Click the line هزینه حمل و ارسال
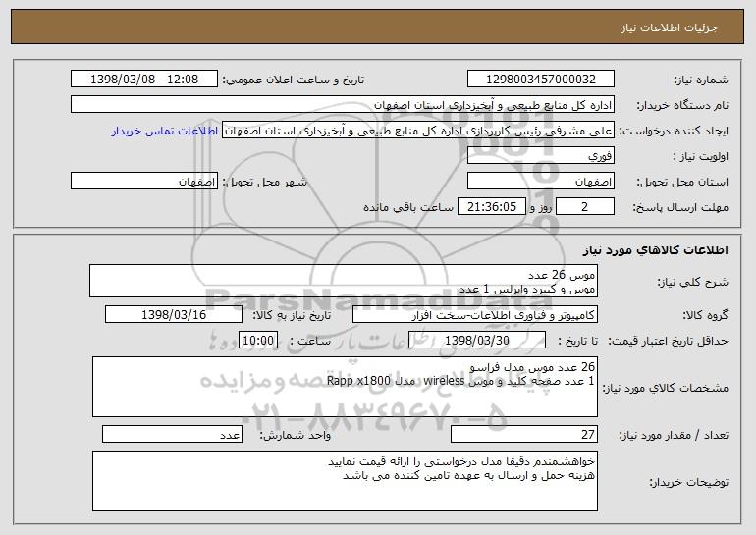 pyautogui.click(x=468, y=476)
